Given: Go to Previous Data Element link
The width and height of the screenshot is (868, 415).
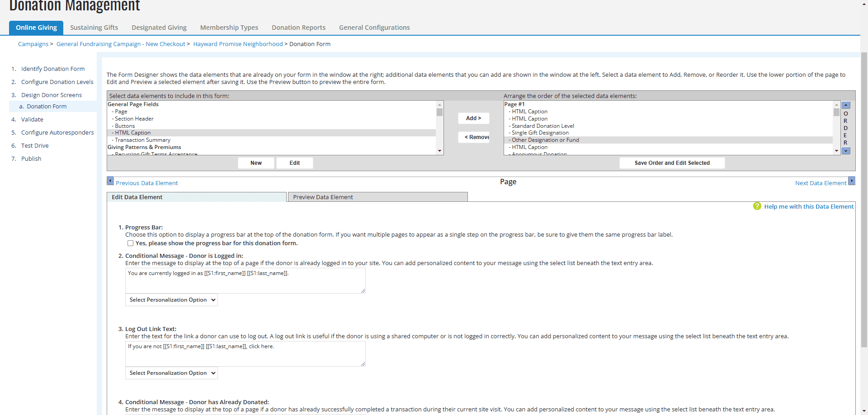Looking at the screenshot, I should tap(146, 183).
